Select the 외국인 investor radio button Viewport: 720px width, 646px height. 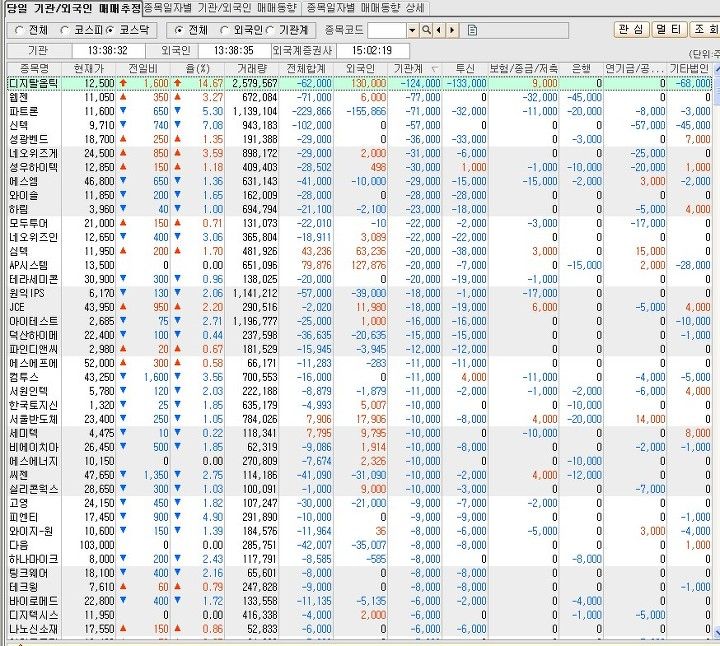(x=224, y=30)
